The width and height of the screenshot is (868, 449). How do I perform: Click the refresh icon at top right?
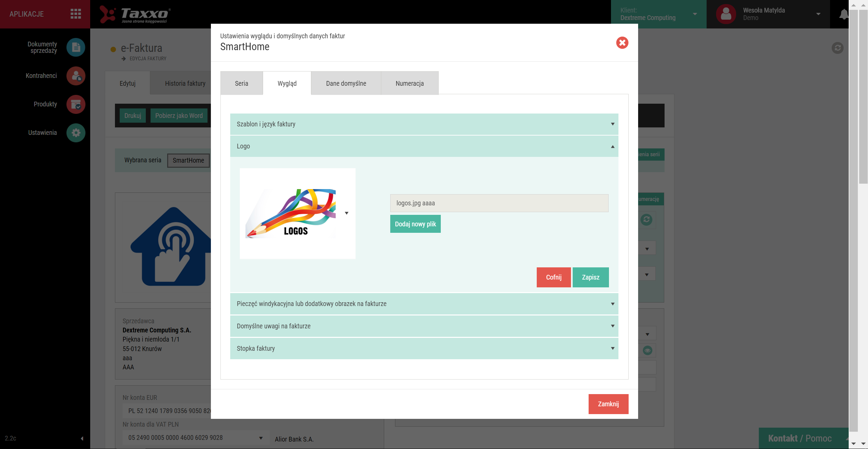pos(837,48)
